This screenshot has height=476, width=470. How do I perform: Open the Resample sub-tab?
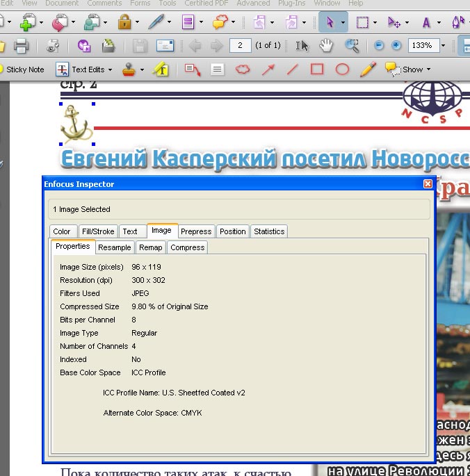115,247
